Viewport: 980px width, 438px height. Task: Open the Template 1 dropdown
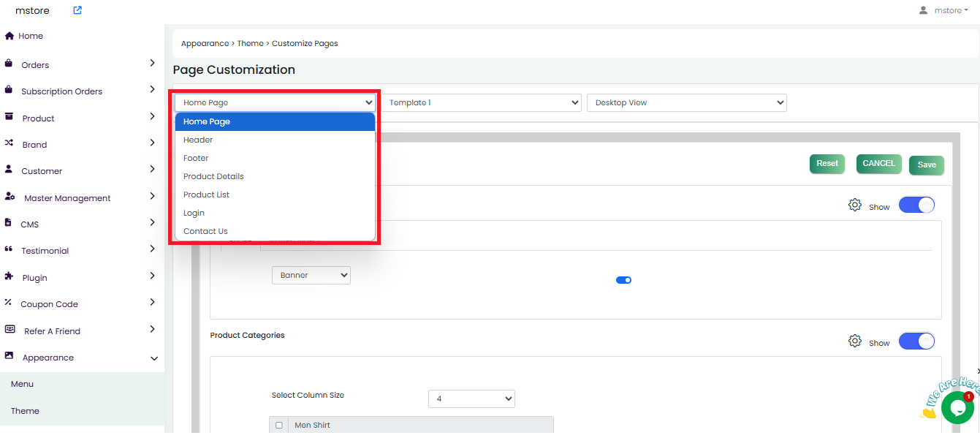tap(481, 102)
